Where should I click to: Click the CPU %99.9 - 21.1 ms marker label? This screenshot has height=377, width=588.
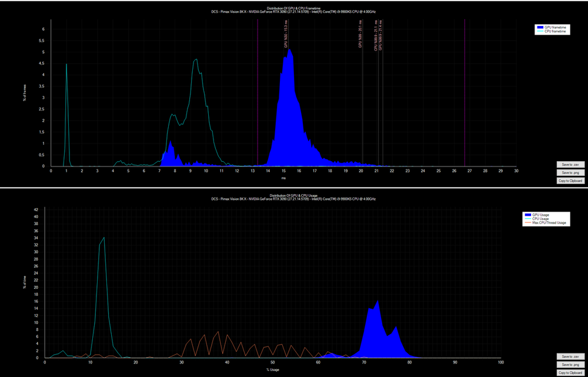pos(376,35)
